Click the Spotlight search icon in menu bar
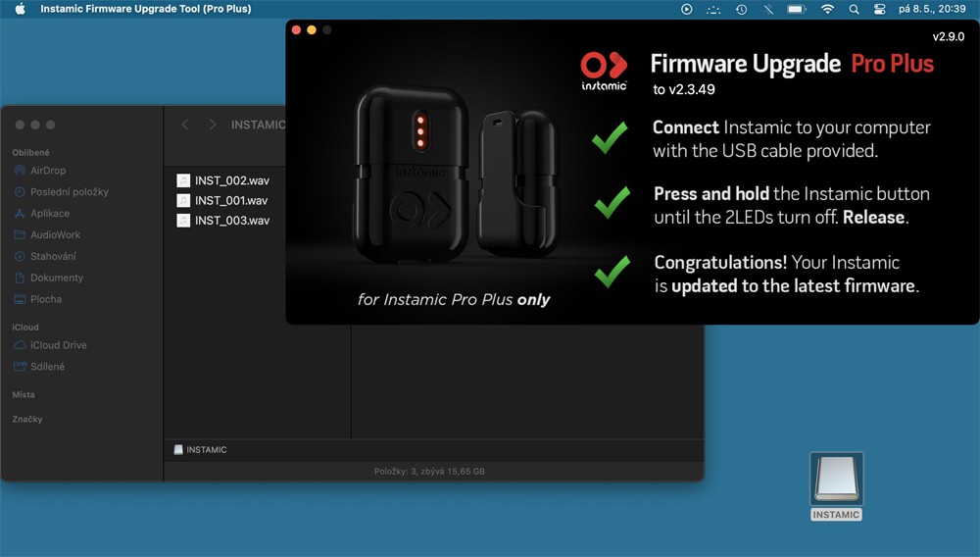 coord(854,9)
